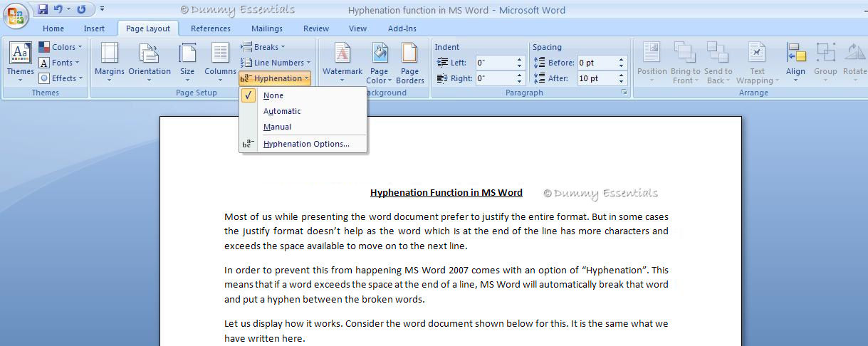Open Line Numbers dropdown
The image size is (868, 346).
(276, 63)
